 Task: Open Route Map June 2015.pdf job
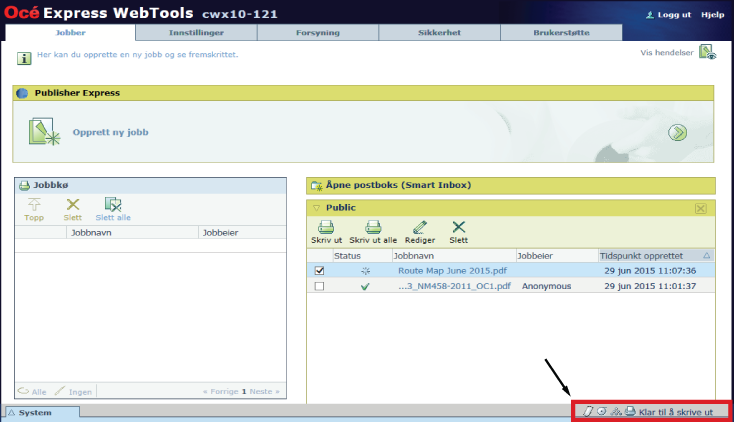point(452,271)
